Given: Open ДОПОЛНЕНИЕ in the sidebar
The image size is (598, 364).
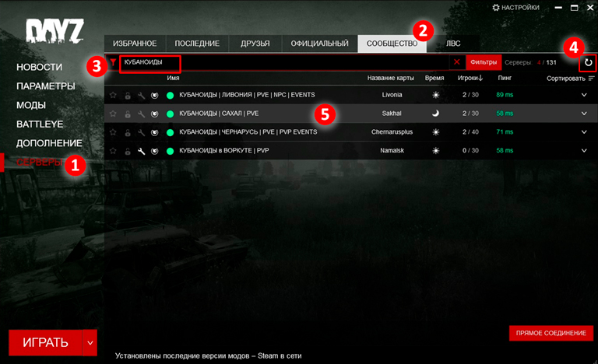Looking at the screenshot, I should [x=49, y=143].
